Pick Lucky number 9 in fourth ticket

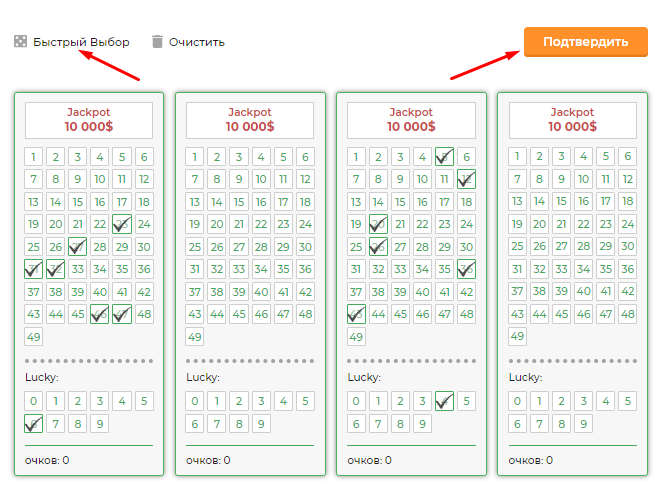(583, 424)
